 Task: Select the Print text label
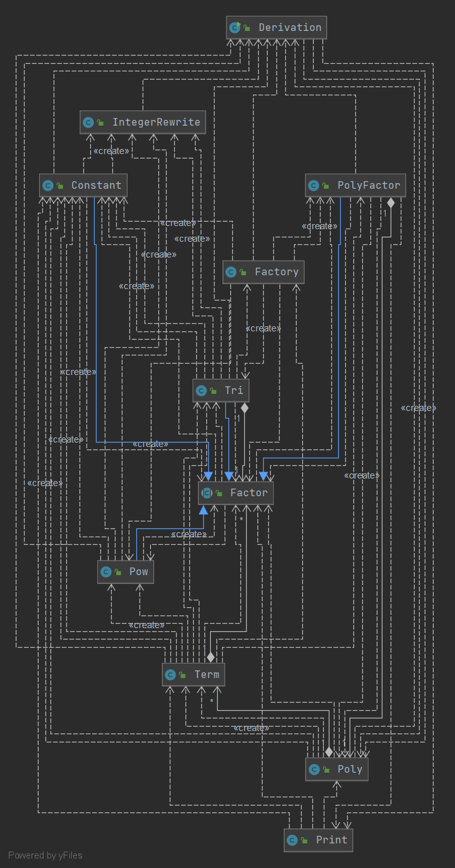click(331, 840)
